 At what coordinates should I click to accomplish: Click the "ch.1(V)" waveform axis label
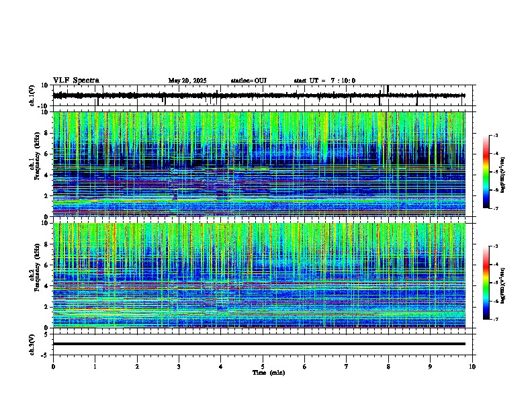[32, 95]
